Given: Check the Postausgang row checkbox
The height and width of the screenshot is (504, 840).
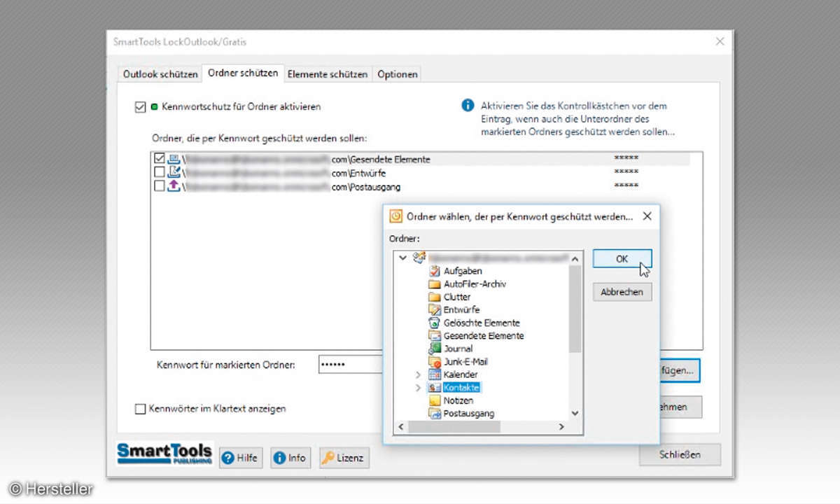Looking at the screenshot, I should click(x=159, y=185).
